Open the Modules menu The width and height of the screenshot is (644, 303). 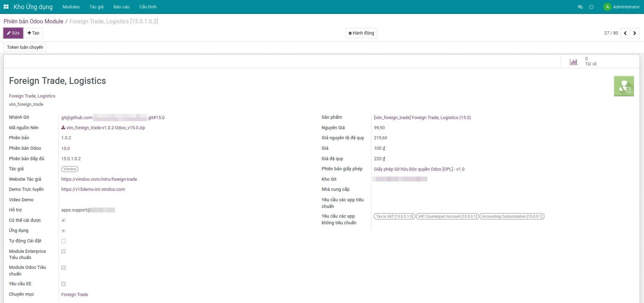coord(71,7)
